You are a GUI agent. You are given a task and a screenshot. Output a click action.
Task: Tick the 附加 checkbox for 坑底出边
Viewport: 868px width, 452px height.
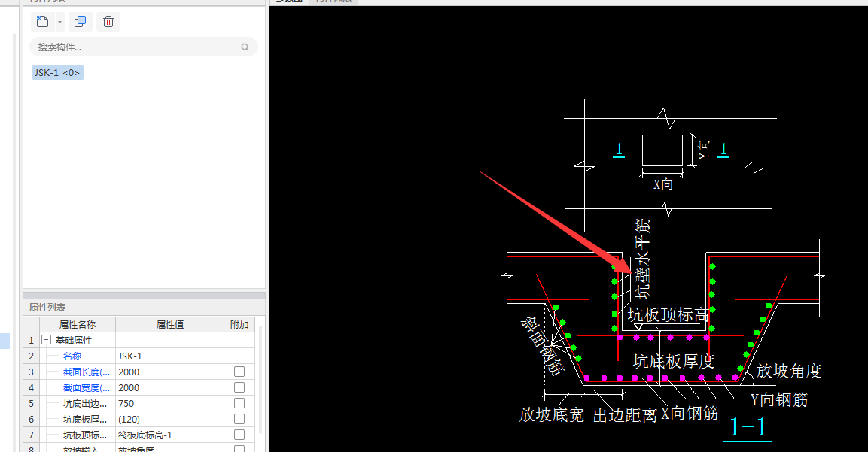pyautogui.click(x=239, y=403)
